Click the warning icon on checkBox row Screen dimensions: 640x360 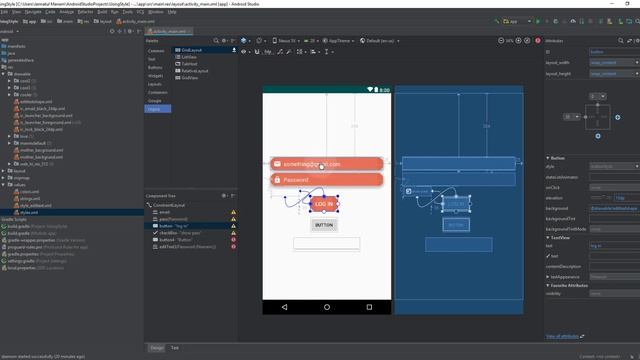233,233
